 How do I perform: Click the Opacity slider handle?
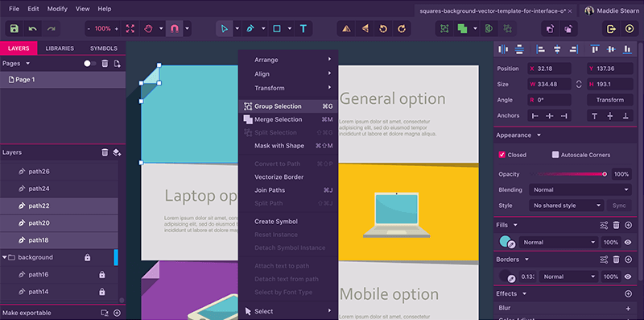[605, 174]
